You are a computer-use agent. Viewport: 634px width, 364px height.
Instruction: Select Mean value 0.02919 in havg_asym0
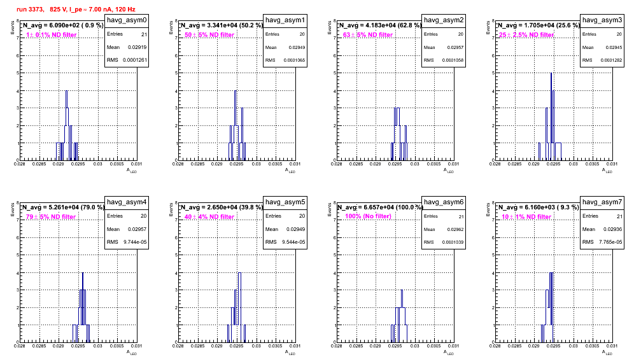click(x=137, y=47)
